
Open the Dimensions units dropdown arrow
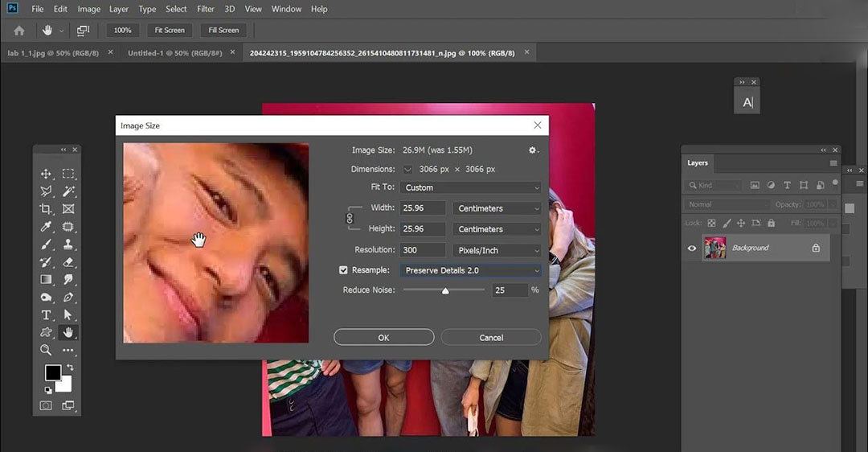pos(407,170)
